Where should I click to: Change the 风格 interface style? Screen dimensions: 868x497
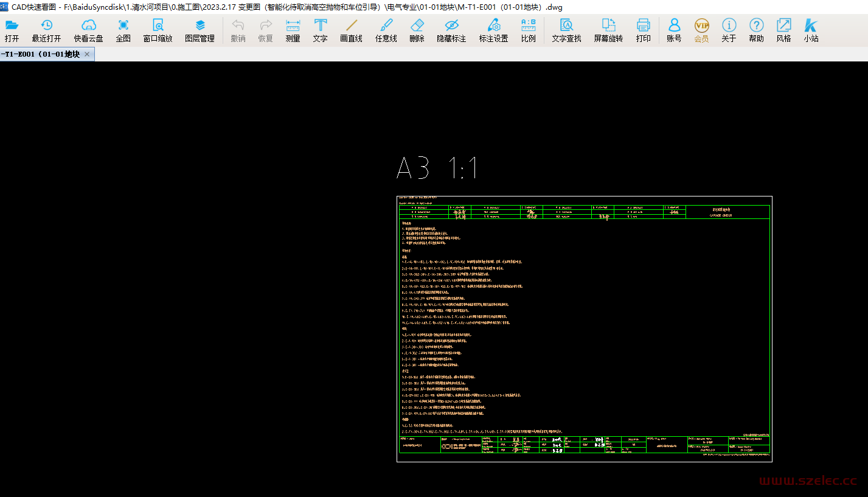[784, 30]
